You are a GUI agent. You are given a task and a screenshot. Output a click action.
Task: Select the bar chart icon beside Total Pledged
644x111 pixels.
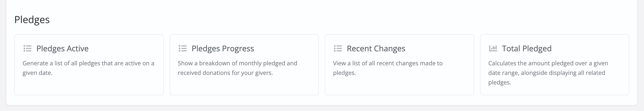point(493,48)
